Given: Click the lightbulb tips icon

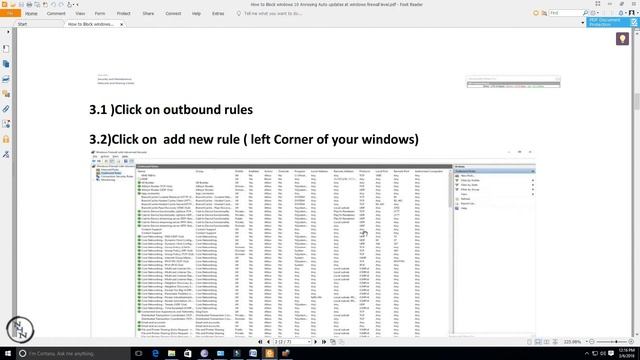Looking at the screenshot, I should 622,39.
